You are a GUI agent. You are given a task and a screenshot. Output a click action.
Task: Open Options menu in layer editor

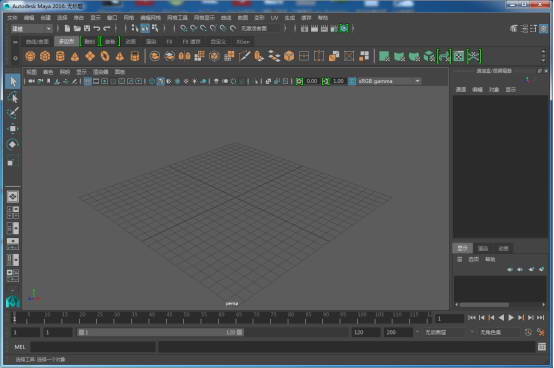point(473,260)
